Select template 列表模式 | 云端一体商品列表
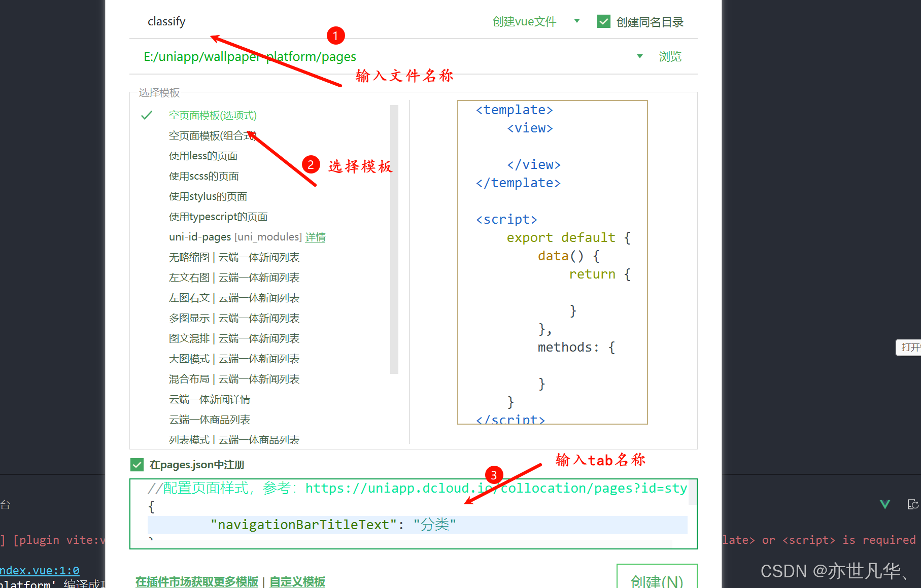Screen dimensions: 921x588 (234, 439)
